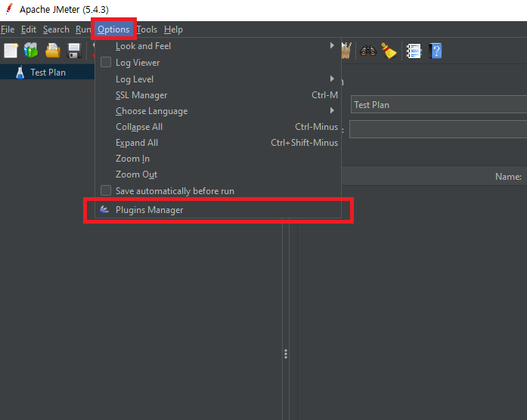Image resolution: width=527 pixels, height=420 pixels.
Task: Select the Log Level menu entry
Action: coord(218,79)
